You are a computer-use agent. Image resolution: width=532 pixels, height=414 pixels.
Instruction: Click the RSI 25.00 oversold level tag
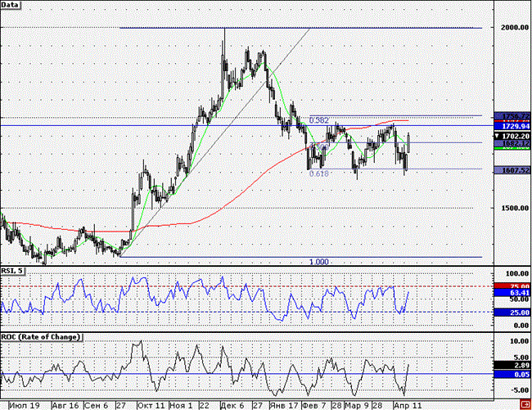[x=512, y=313]
